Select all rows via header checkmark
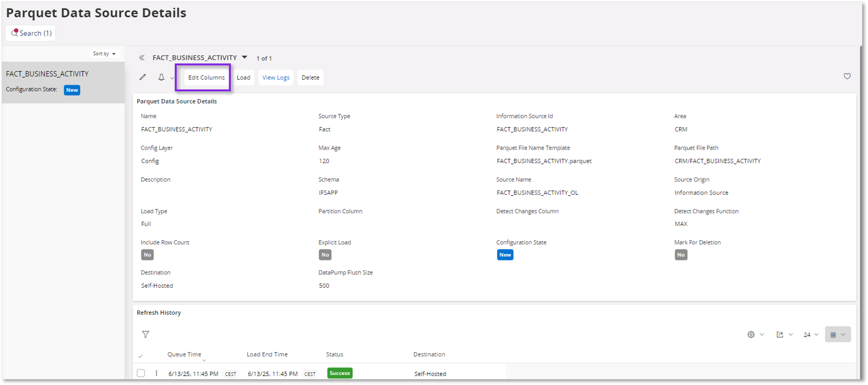868x385 pixels. 140,356
